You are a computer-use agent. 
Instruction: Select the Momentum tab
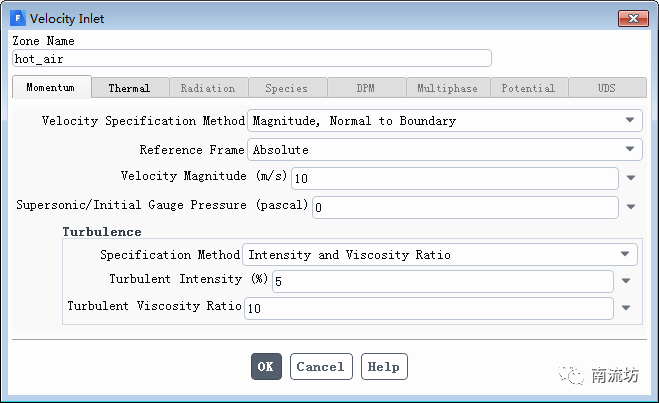click(51, 88)
